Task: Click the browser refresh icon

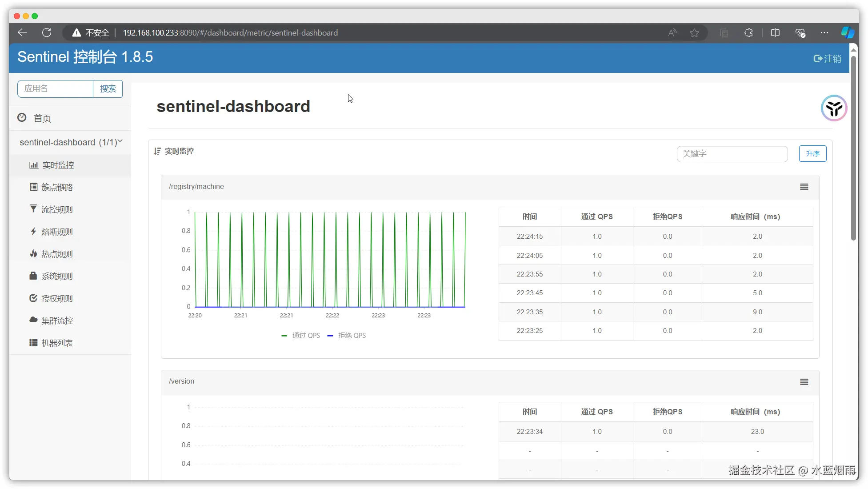Action: coord(47,32)
